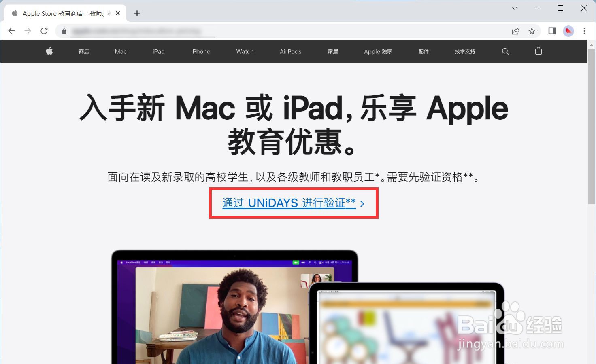Screen dimensions: 596x364
Task: Bookmark the page with the star icon
Action: pos(532,31)
